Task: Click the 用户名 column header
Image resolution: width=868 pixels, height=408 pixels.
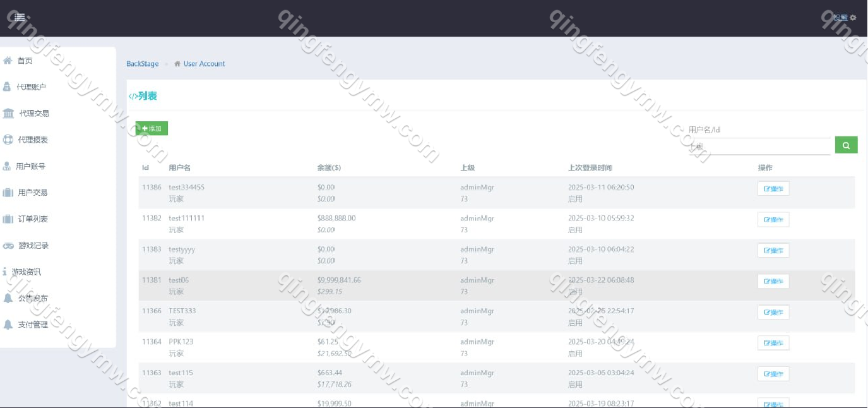Action: point(180,168)
